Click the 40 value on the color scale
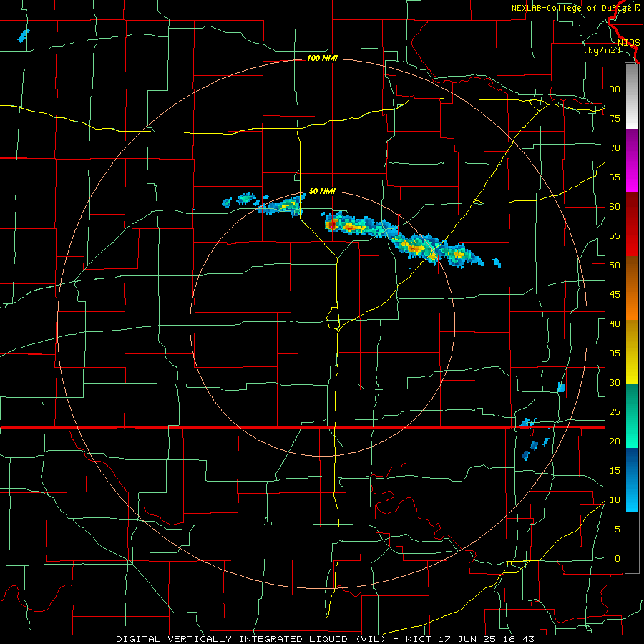This screenshot has width=644, height=644. coord(615,323)
